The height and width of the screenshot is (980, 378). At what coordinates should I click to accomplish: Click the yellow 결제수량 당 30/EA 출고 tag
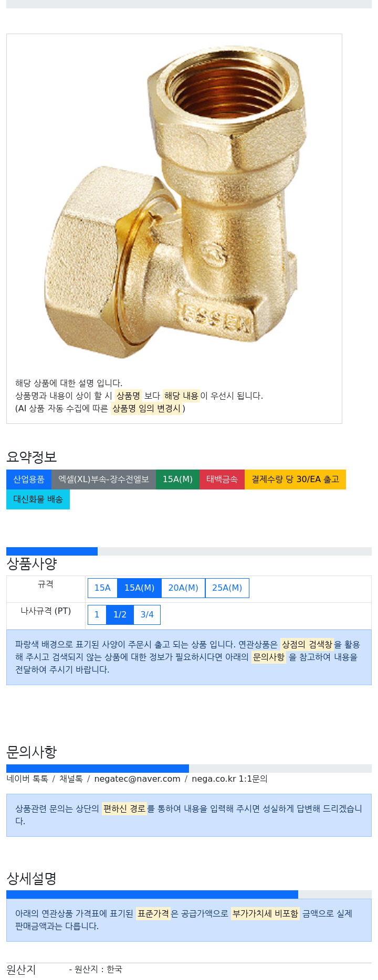(x=295, y=480)
